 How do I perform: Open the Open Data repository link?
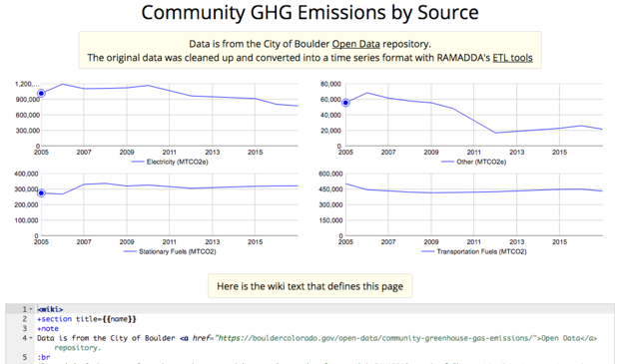(x=355, y=44)
